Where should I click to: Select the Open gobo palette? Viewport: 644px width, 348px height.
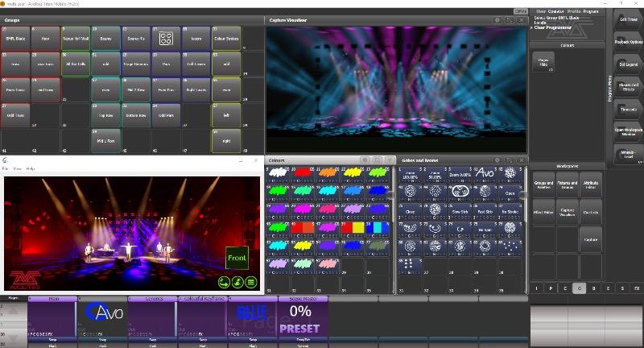click(510, 193)
